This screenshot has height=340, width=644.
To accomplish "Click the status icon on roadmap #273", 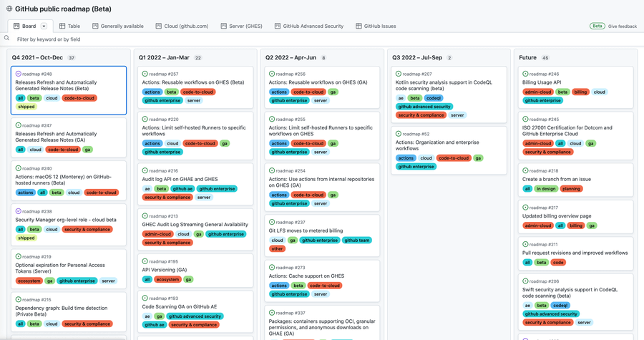I will pos(272,267).
